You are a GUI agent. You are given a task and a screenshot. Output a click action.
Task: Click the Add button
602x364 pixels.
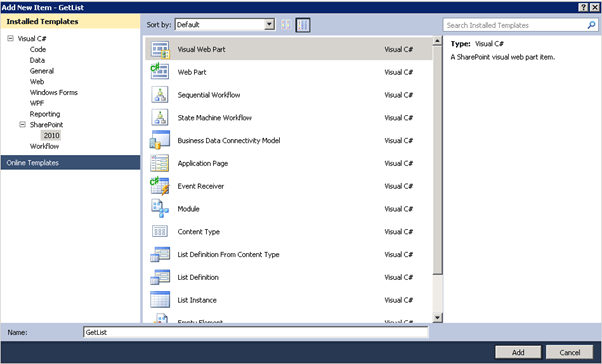pos(518,352)
